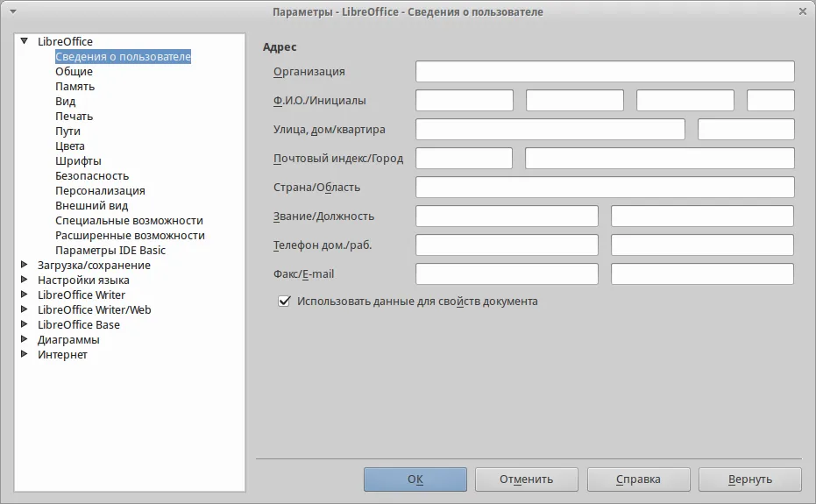Click the Страна/Область text field
The image size is (816, 504).
(605, 187)
